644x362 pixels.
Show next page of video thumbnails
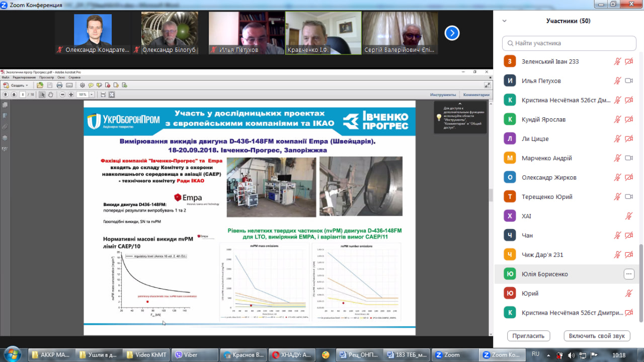click(x=452, y=33)
